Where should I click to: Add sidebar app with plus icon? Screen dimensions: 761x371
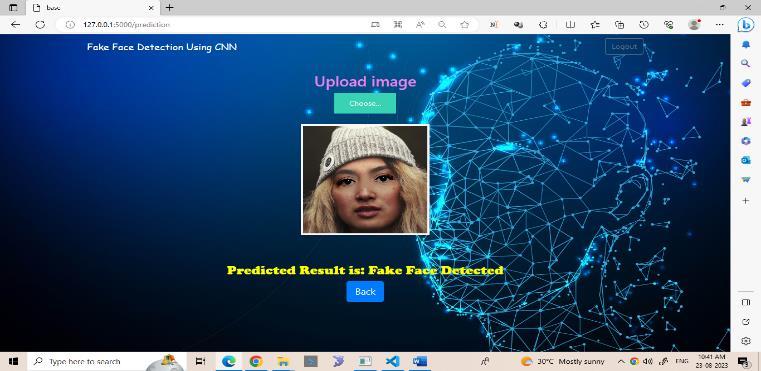click(x=745, y=200)
